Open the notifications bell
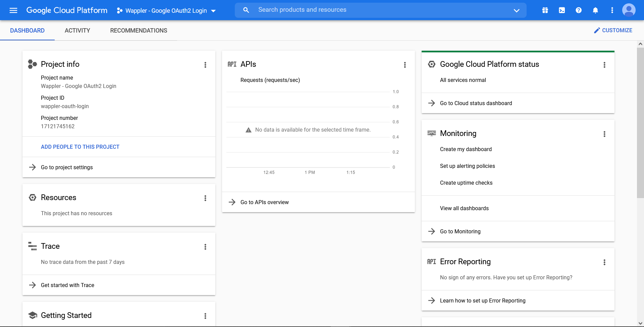The width and height of the screenshot is (644, 327). click(595, 10)
